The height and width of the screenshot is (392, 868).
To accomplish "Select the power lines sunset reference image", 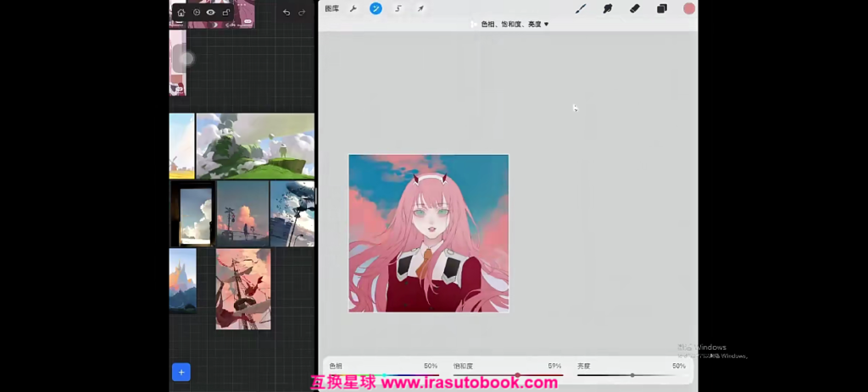I will [243, 213].
